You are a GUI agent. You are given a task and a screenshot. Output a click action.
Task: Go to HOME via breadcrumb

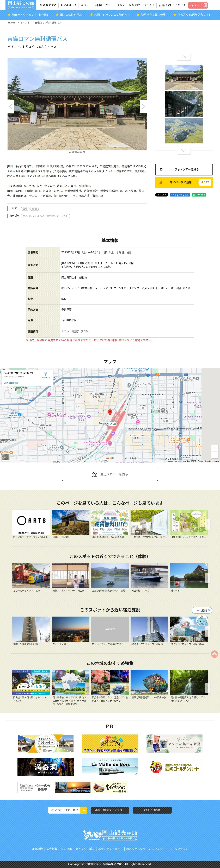tap(12, 23)
